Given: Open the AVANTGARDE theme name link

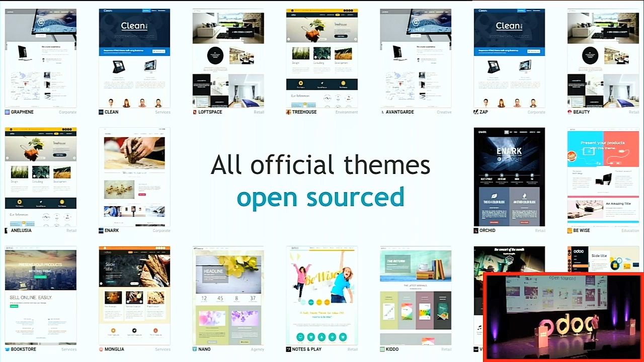Looking at the screenshot, I should (x=399, y=112).
